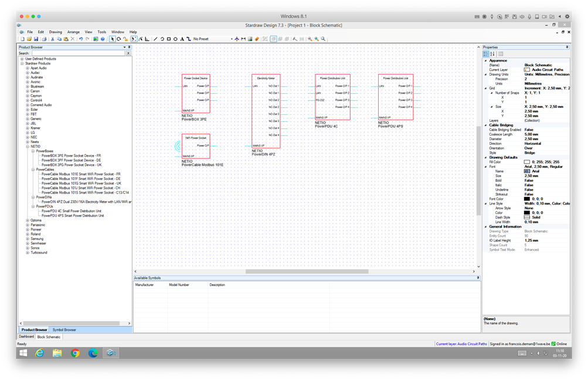Switch to the Symbol Browser tab
Viewport: 588px width, 380px height.
[64, 330]
